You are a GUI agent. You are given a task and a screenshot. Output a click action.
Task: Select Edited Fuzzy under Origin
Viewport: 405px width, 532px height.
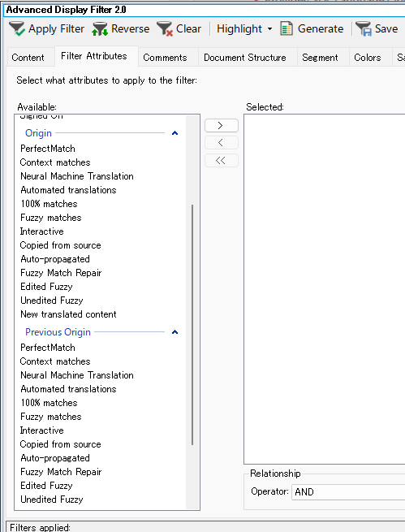(x=46, y=287)
